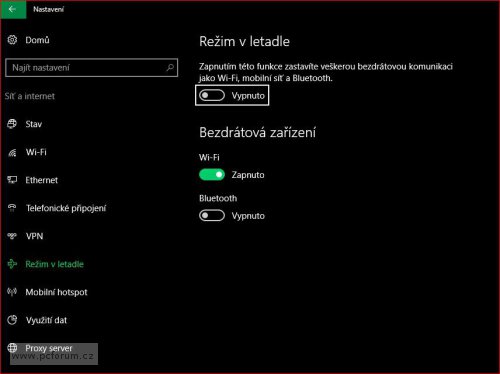Viewport: 500px width, 374px height.
Task: Click the Bezdrátová zařízení heading
Action: [257, 133]
